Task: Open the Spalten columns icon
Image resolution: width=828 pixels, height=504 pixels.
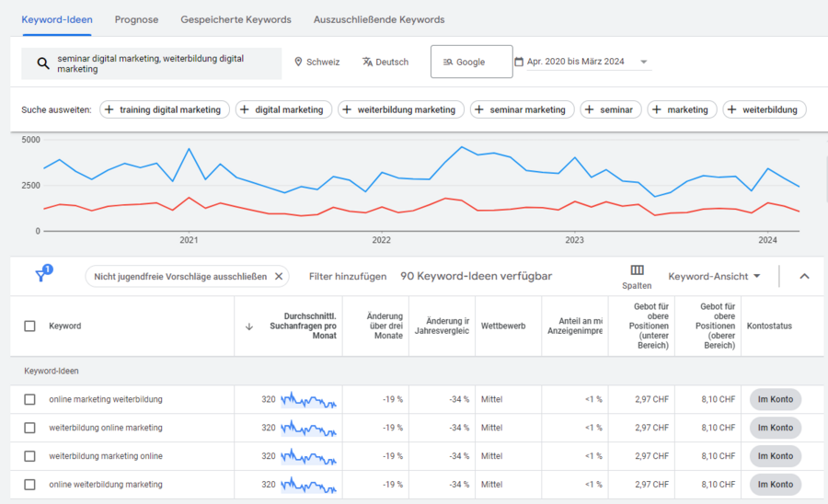Action: (x=637, y=270)
